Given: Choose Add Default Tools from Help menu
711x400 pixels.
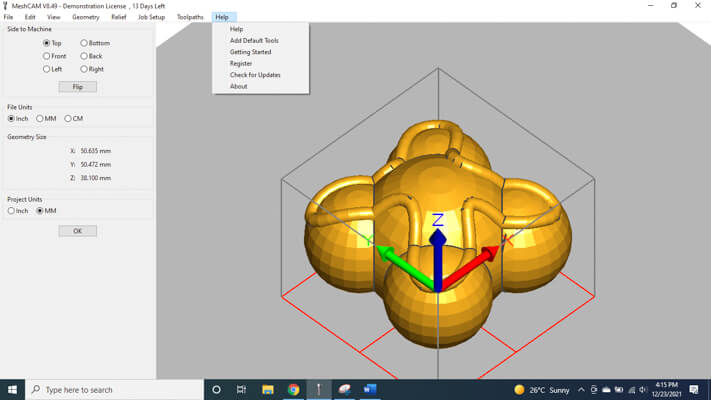Looking at the screenshot, I should point(254,40).
